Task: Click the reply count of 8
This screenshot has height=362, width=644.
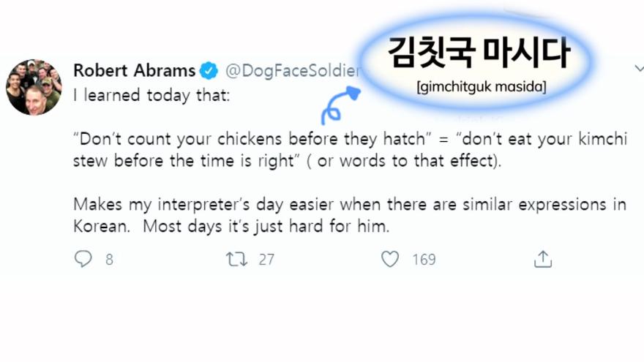Action: click(x=109, y=260)
